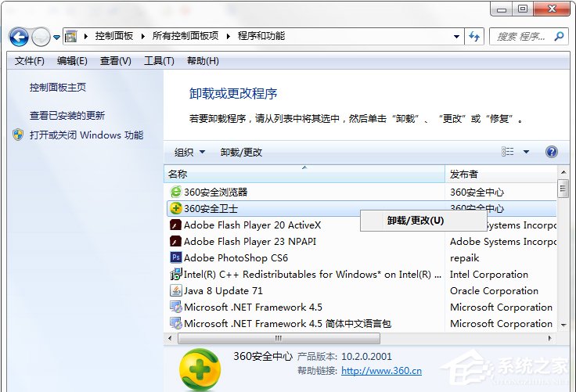The width and height of the screenshot is (576, 392).
Task: Click the shield icon beside Windows 功能
Action: [18, 135]
